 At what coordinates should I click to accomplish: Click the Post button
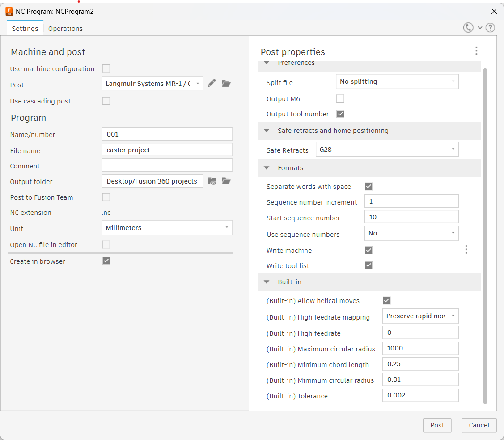(437, 425)
